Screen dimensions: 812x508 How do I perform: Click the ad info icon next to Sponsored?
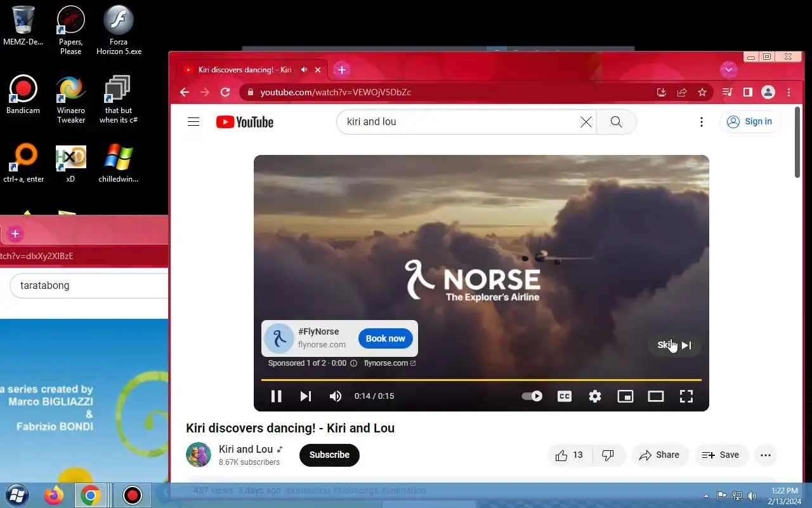[x=354, y=363]
